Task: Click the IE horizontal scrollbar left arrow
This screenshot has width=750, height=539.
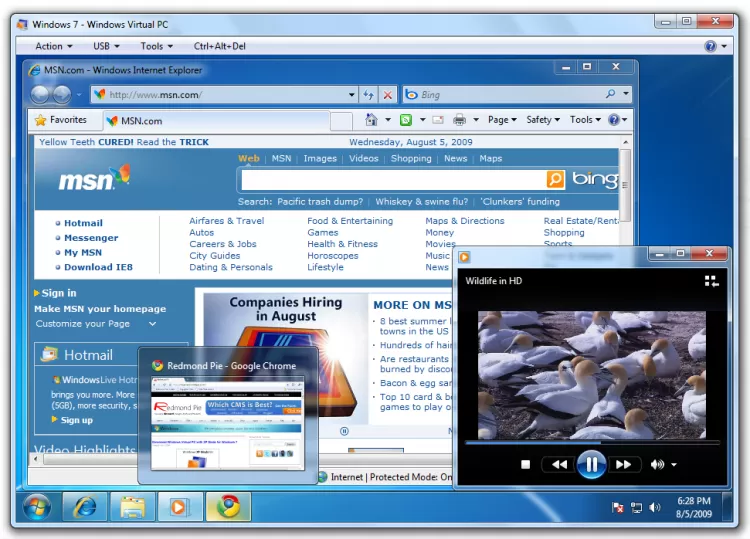Action: (x=36, y=459)
